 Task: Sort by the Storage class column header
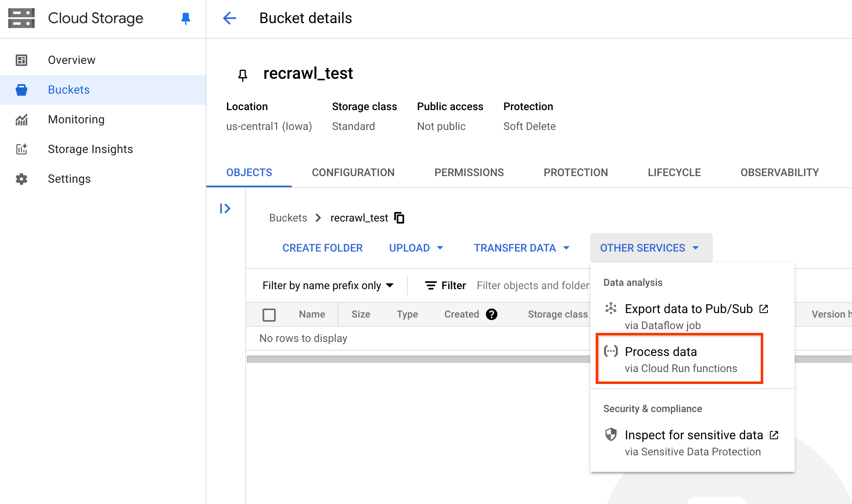click(558, 314)
